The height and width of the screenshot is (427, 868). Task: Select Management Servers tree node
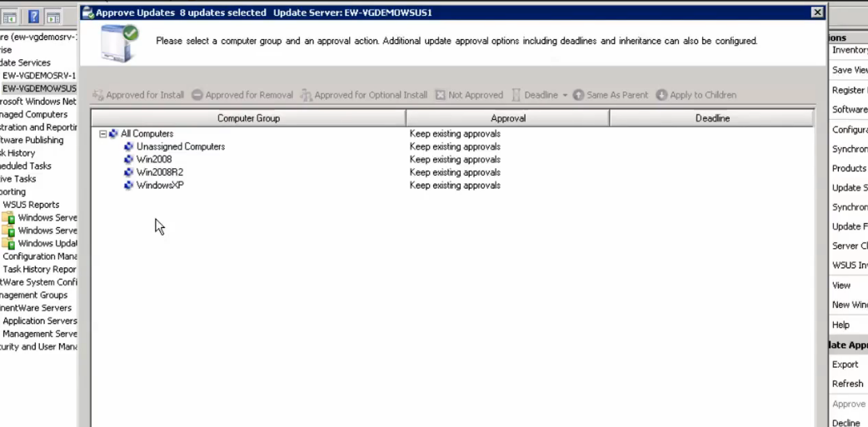(x=40, y=334)
